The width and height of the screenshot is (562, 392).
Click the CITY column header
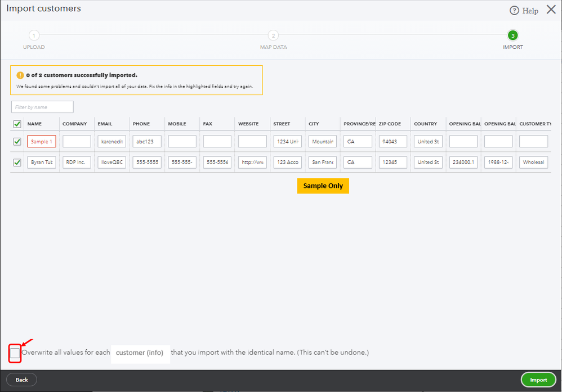coord(314,124)
